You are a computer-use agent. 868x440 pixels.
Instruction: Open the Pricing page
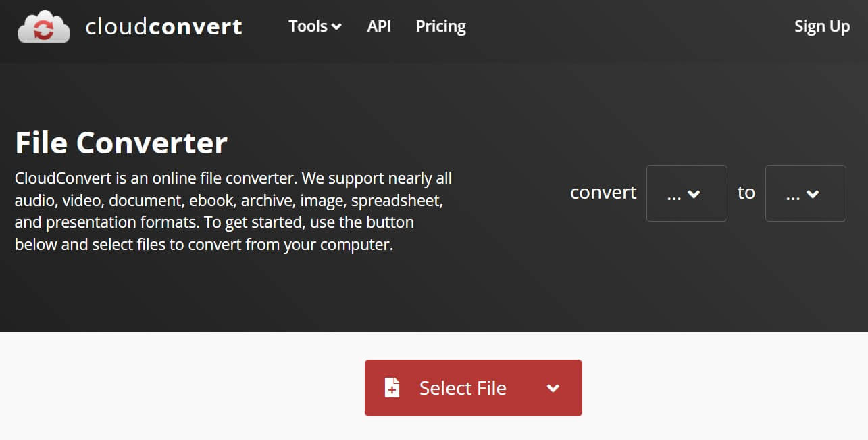(x=440, y=26)
